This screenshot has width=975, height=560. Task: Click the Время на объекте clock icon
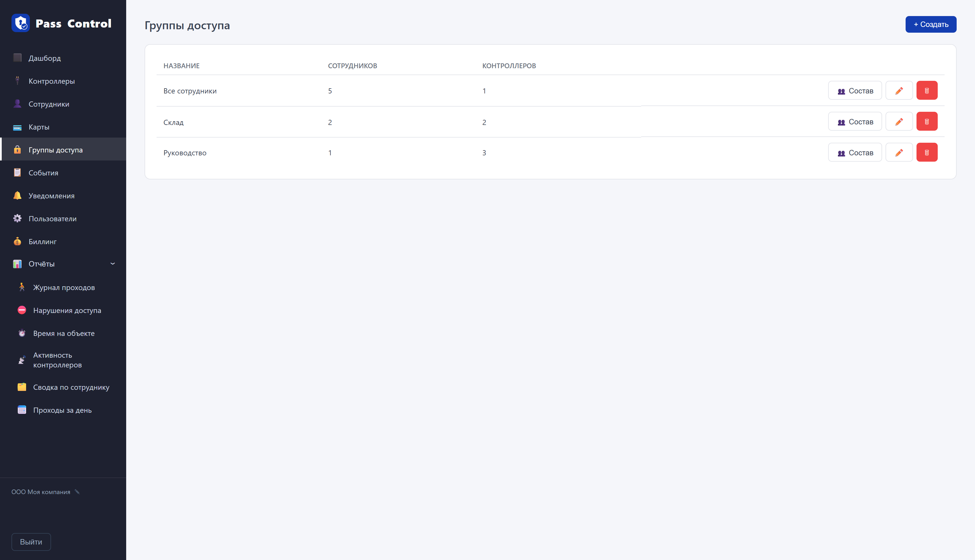(22, 333)
